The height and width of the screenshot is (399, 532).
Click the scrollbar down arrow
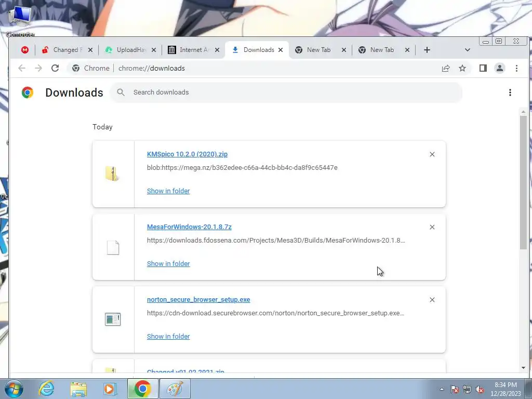click(x=523, y=368)
